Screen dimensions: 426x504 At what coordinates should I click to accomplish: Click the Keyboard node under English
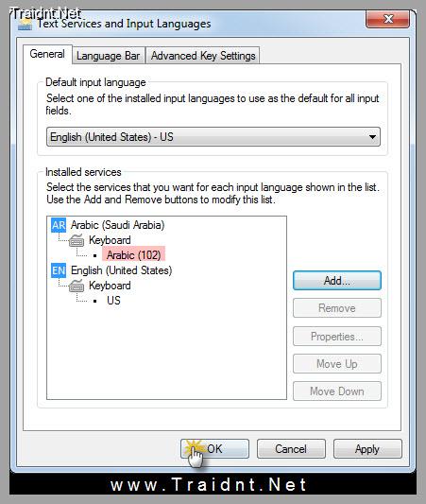click(110, 286)
